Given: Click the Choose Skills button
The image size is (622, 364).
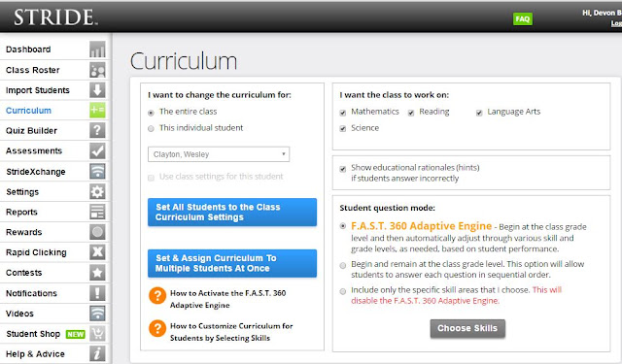Looking at the screenshot, I should [x=467, y=328].
